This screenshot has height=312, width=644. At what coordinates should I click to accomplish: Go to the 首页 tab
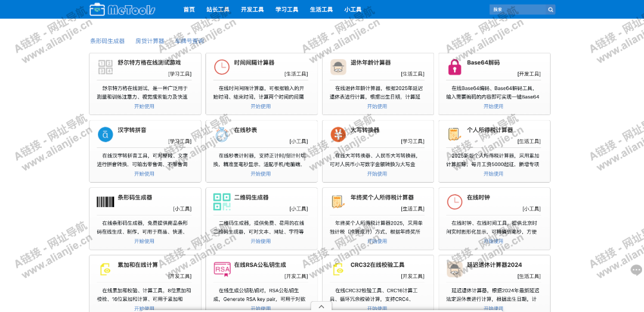[189, 10]
